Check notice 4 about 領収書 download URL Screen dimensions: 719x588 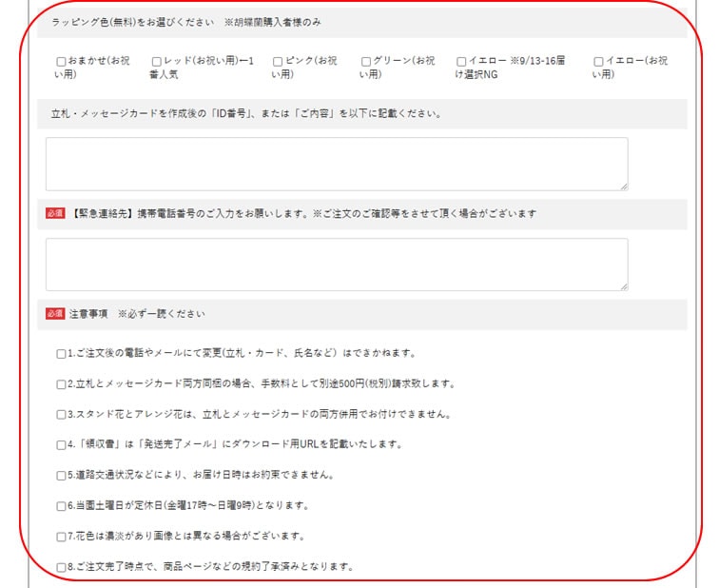[x=62, y=444]
